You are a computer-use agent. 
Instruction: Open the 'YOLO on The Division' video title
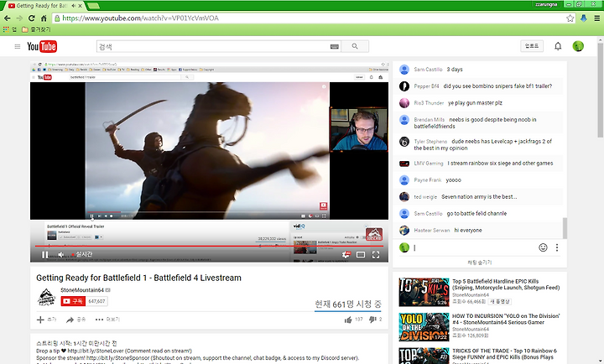506,319
